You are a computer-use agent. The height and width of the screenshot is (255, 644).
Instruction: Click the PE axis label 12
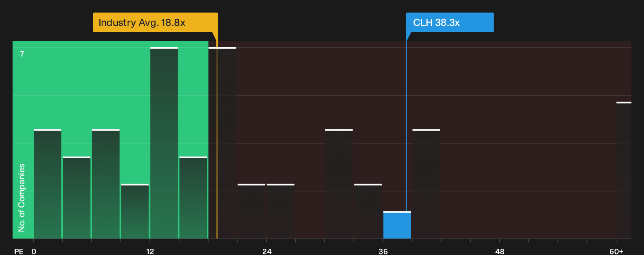coord(150,251)
